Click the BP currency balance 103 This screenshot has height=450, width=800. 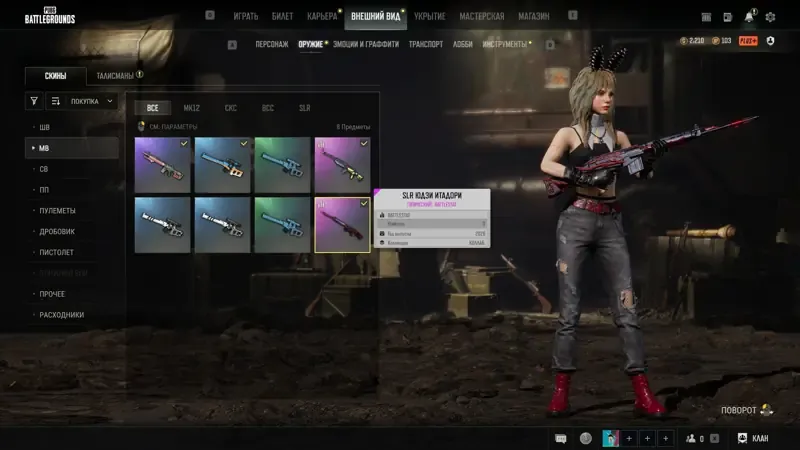click(722, 41)
